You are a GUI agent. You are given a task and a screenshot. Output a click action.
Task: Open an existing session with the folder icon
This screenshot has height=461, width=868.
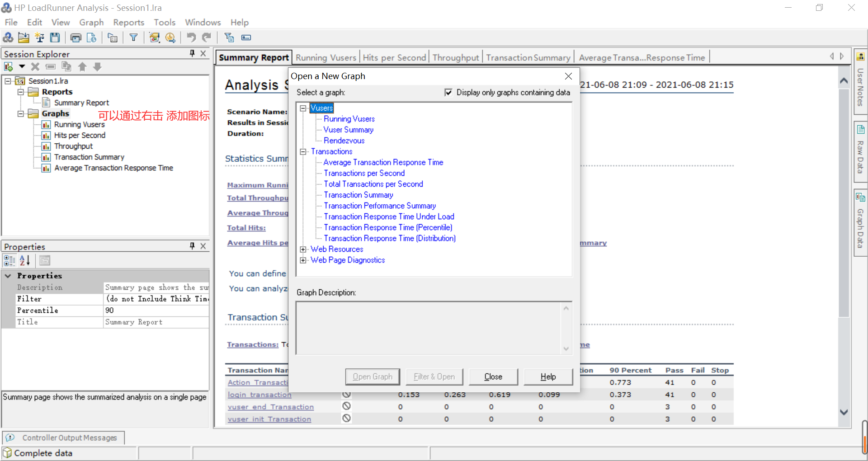click(x=24, y=38)
